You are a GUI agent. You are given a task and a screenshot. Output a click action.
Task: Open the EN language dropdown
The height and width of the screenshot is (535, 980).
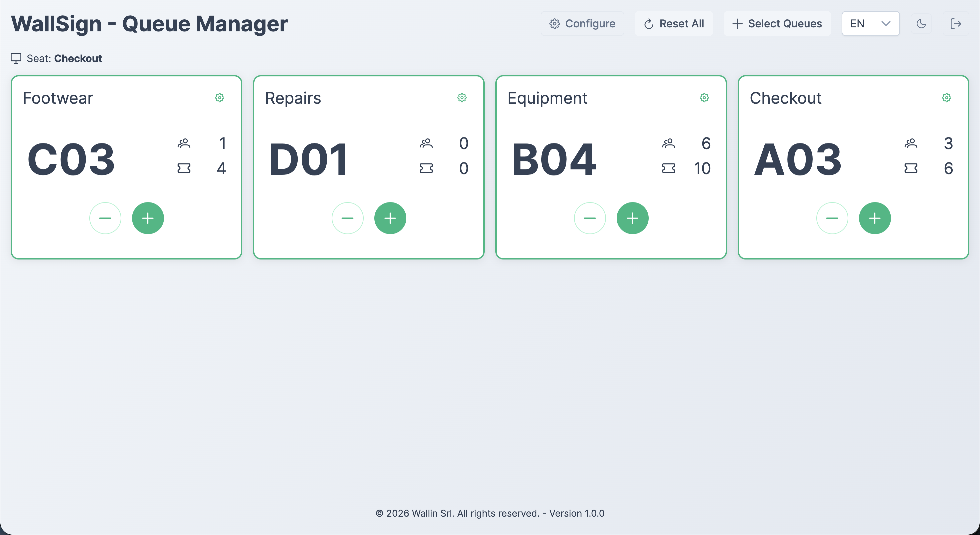pos(870,24)
